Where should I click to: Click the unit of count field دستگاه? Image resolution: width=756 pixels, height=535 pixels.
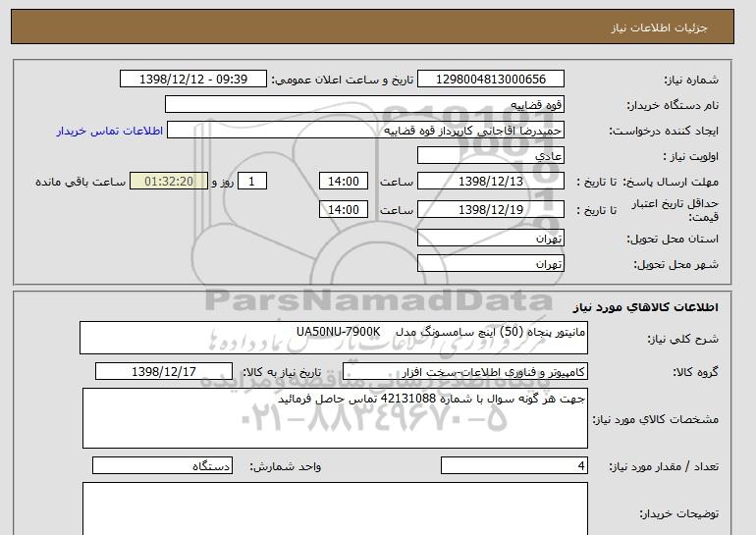(x=162, y=466)
